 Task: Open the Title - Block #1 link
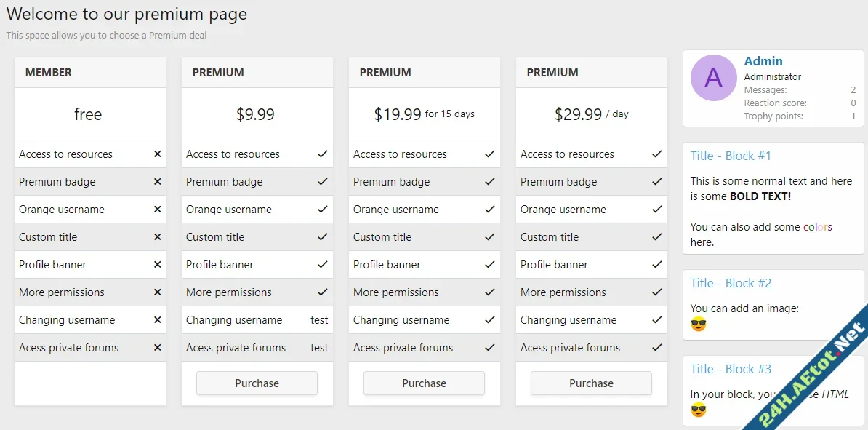pyautogui.click(x=730, y=155)
